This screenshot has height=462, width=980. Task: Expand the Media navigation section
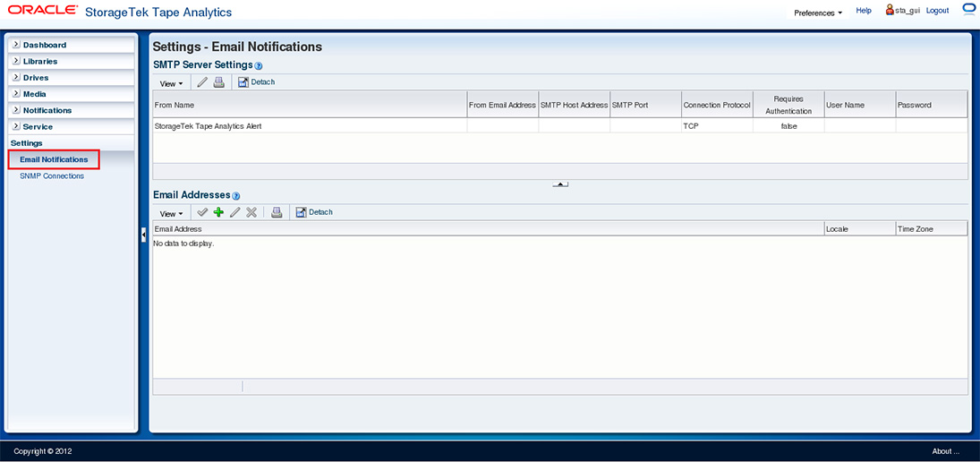point(16,94)
